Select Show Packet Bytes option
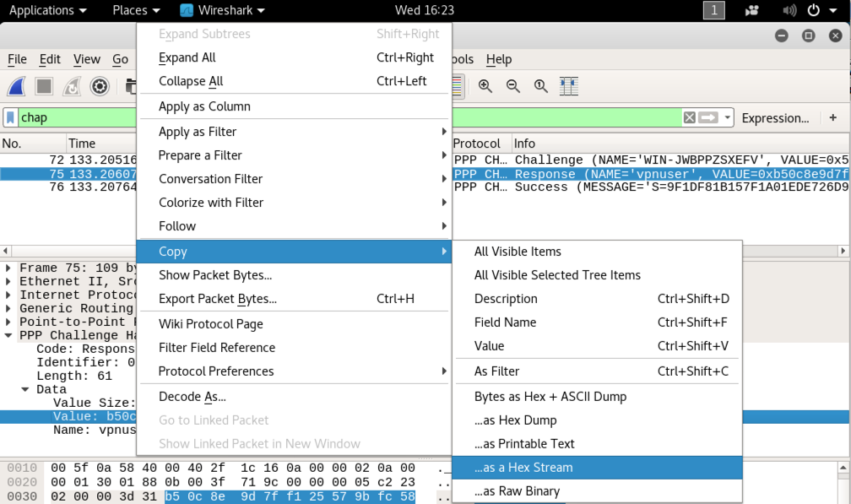 point(295,275)
